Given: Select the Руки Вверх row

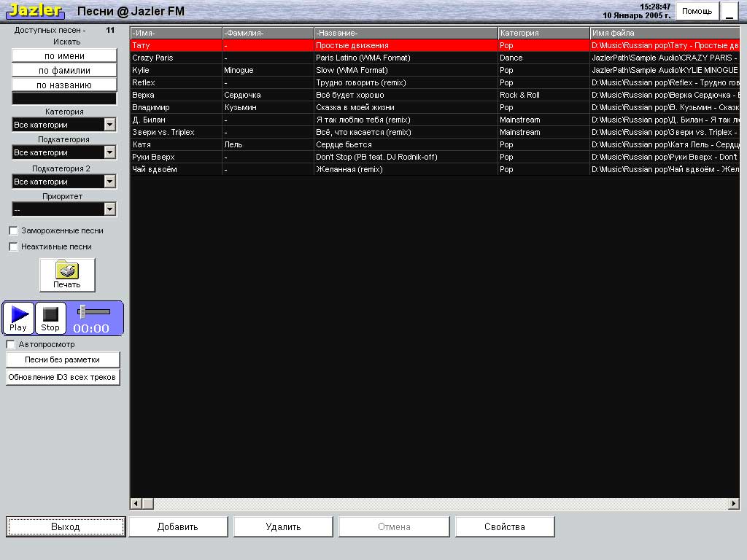Looking at the screenshot, I should pos(435,157).
